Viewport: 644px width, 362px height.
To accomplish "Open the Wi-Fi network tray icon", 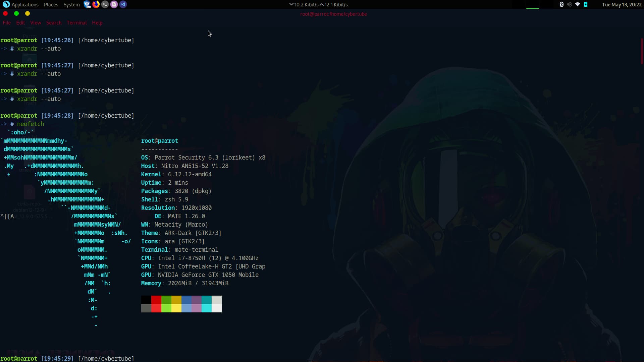I will (x=578, y=4).
